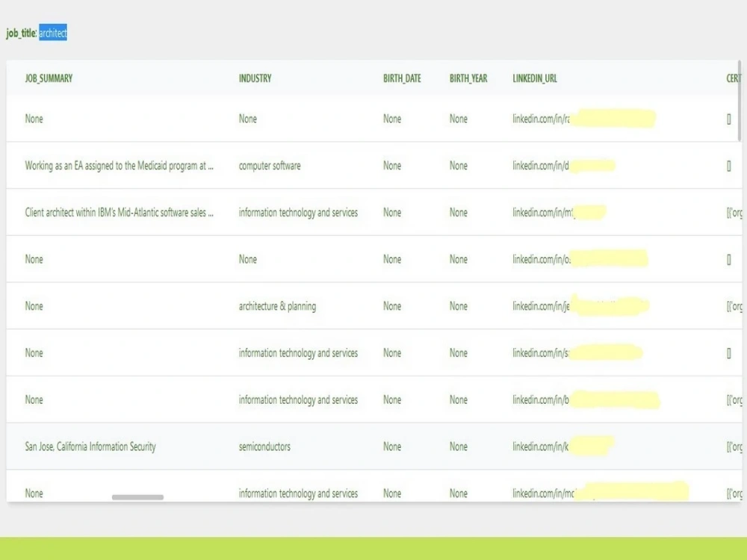The height and width of the screenshot is (560, 747).
Task: Click the certifications cell in the semiconductors row
Action: [x=734, y=447]
